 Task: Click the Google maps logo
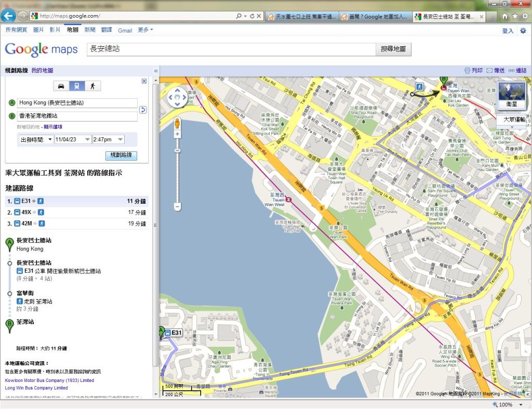[x=42, y=49]
